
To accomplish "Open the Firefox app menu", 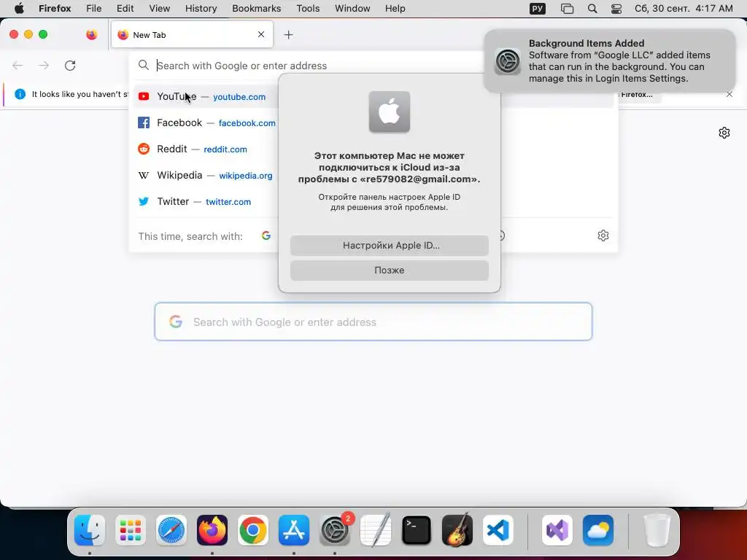I will 55,9.
